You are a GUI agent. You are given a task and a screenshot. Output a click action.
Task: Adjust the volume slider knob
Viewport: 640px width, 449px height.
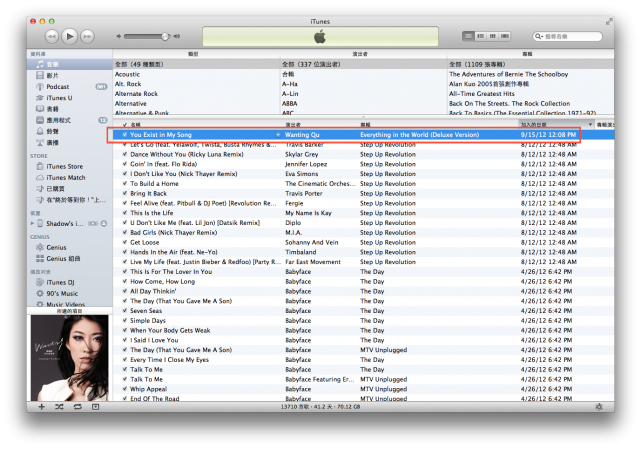point(165,36)
